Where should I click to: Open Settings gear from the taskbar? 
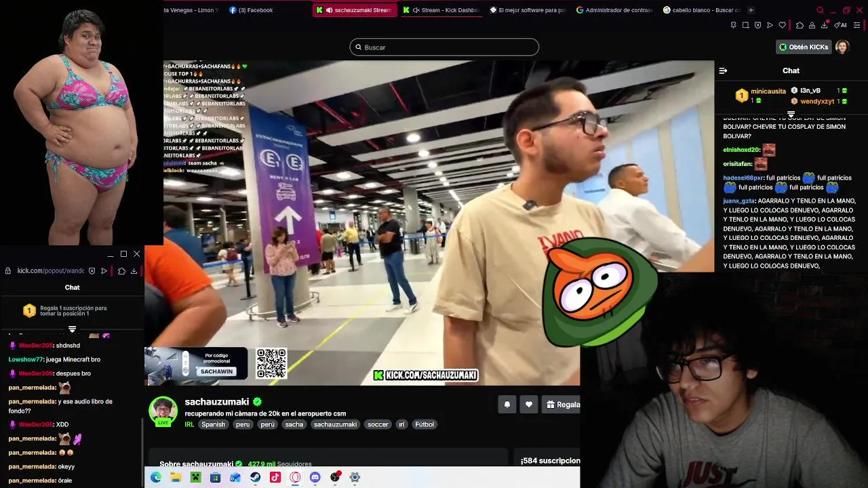tap(355, 477)
